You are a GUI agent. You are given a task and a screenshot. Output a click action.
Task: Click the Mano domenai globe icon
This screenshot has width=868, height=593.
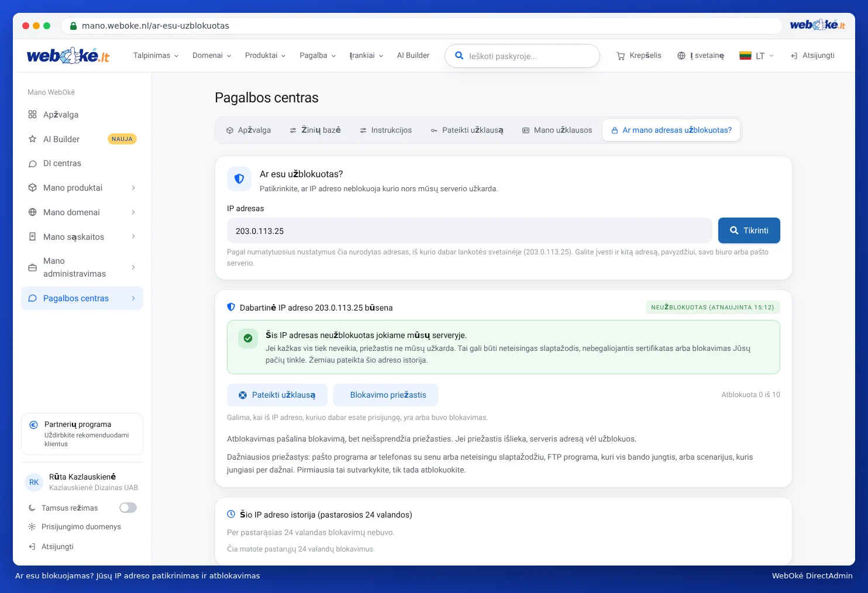click(x=33, y=212)
